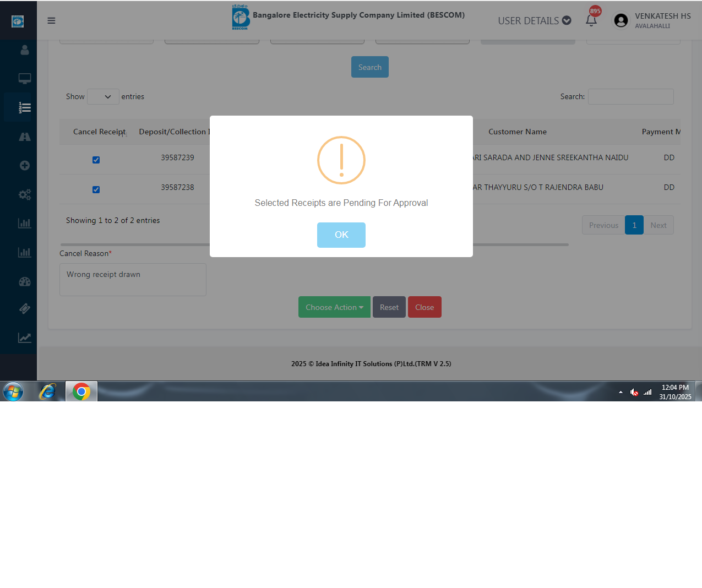
Task: Launch Internet Explorer from taskbar
Action: click(x=48, y=391)
